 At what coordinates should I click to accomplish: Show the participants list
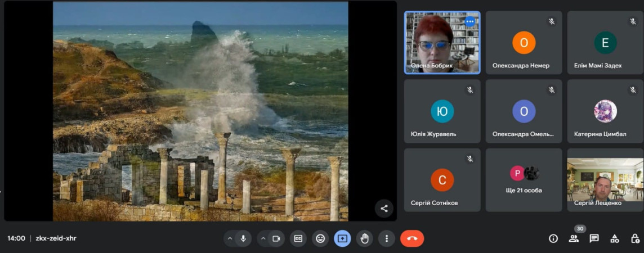click(x=574, y=238)
